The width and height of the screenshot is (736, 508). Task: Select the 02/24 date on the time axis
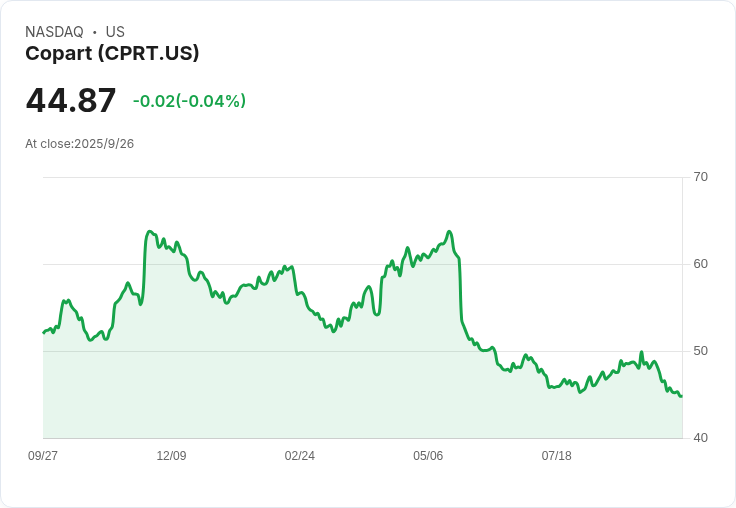(299, 455)
